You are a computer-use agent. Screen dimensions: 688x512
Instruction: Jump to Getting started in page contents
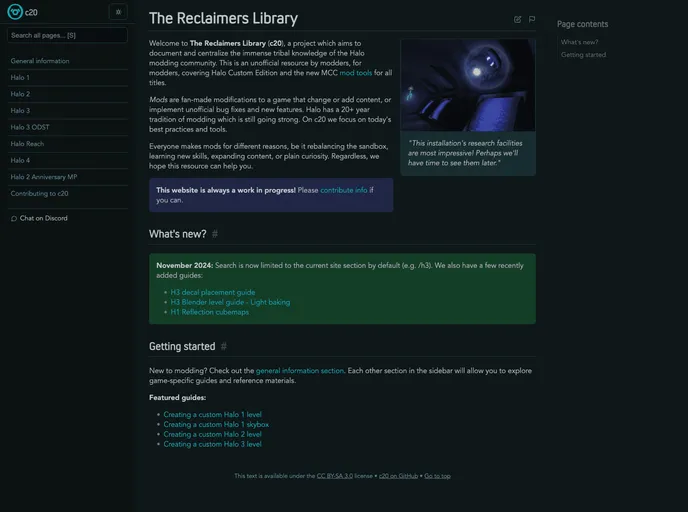coord(584,55)
